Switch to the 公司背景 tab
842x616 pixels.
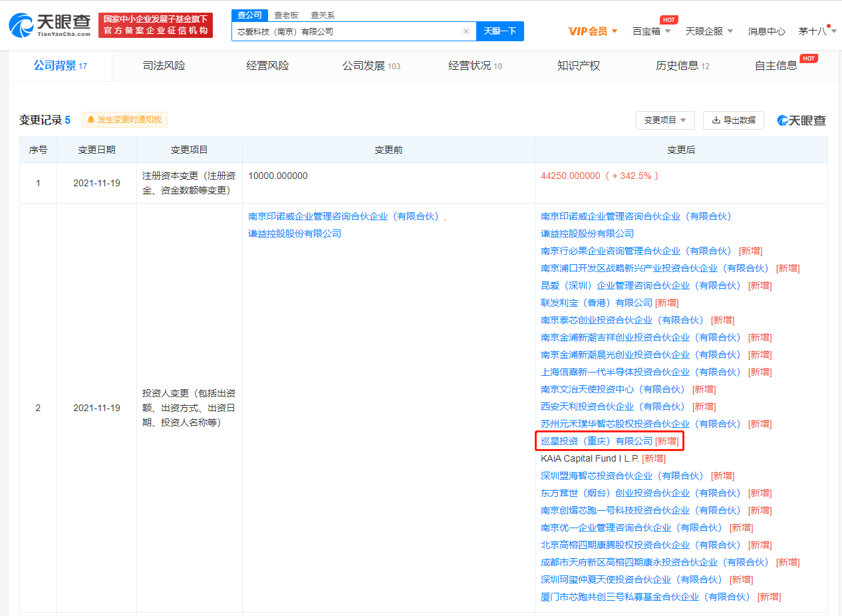point(61,66)
